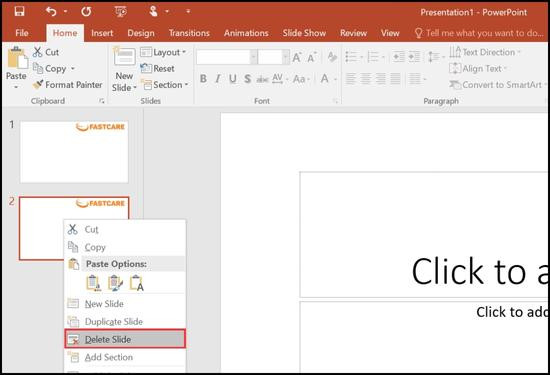
Task: Select slide 1 thumbnail
Action: (74, 152)
